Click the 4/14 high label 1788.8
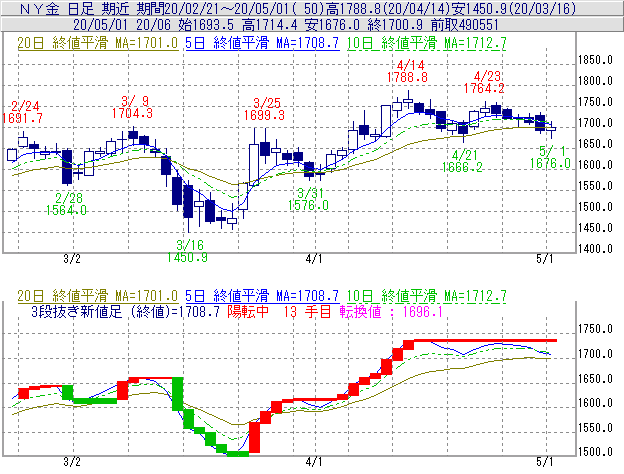The height and width of the screenshot is (474, 624). click(x=408, y=77)
